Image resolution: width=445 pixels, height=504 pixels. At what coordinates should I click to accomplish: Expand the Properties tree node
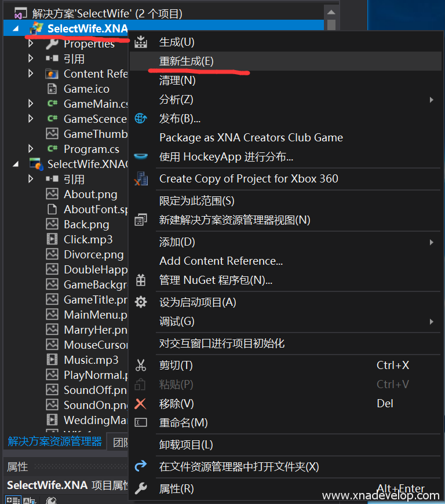point(31,43)
